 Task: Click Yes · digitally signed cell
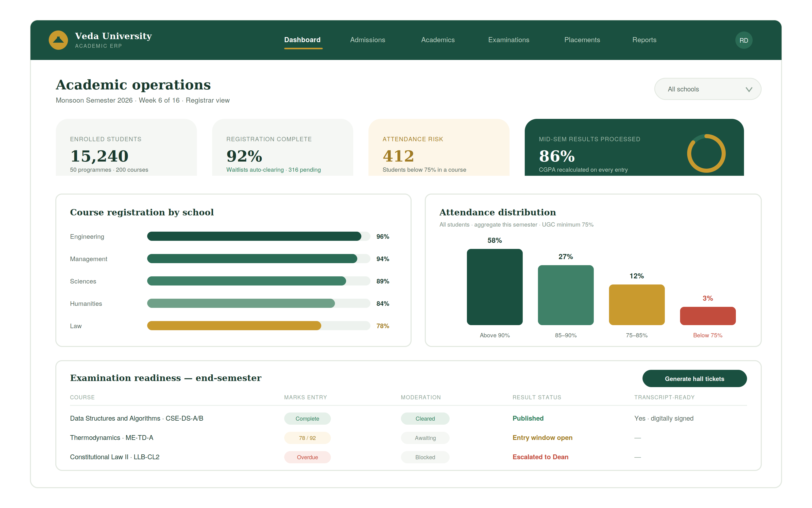point(664,418)
